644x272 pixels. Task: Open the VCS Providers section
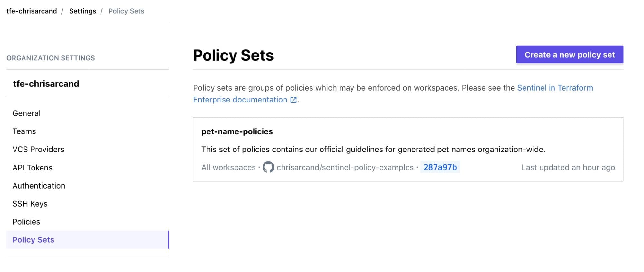(x=38, y=149)
